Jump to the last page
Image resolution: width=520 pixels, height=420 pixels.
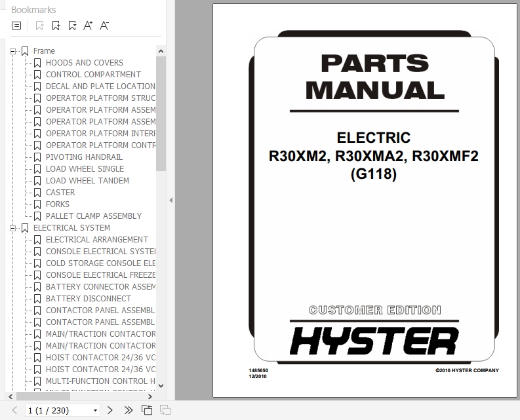coord(129,410)
